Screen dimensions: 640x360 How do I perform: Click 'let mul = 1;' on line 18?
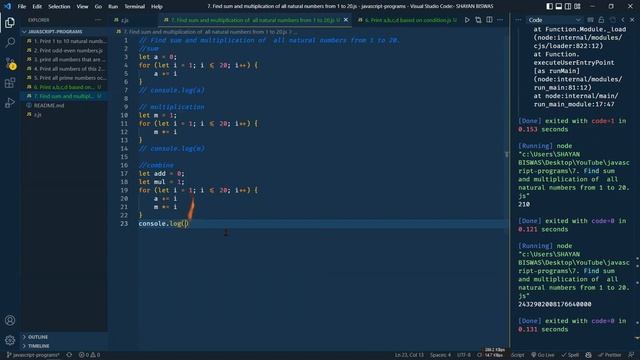pyautogui.click(x=161, y=182)
